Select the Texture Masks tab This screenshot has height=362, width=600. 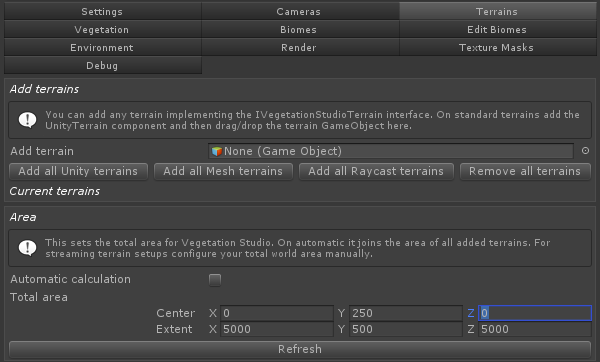click(498, 47)
